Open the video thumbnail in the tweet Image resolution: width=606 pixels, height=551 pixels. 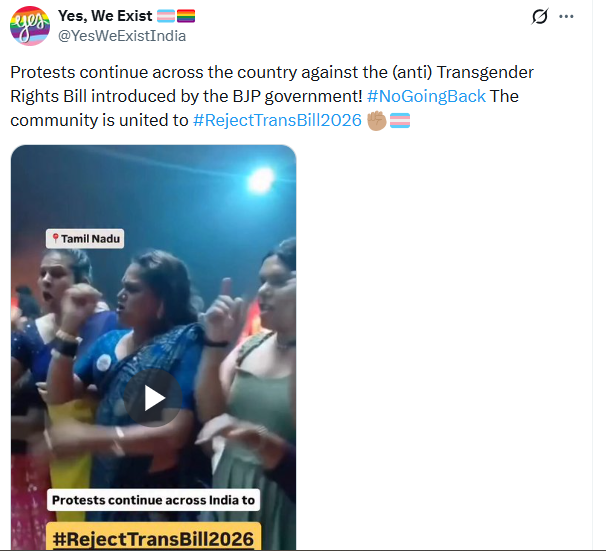pyautogui.click(x=153, y=348)
